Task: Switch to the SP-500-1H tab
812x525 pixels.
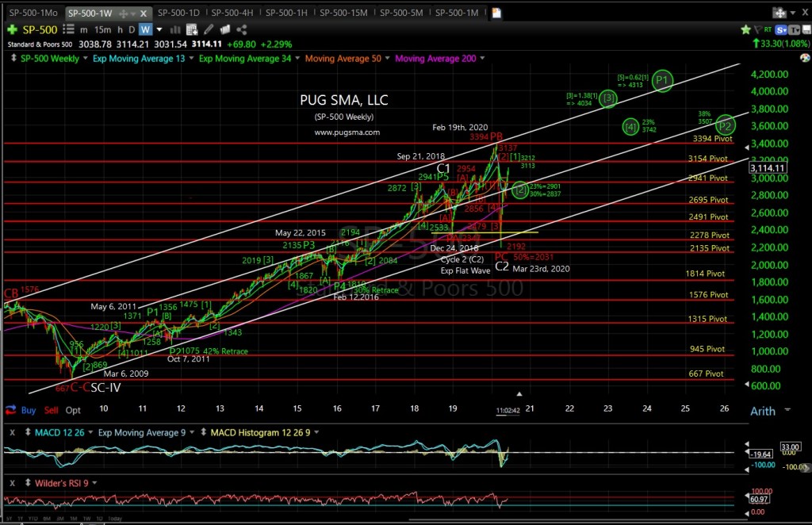Action: pos(286,13)
